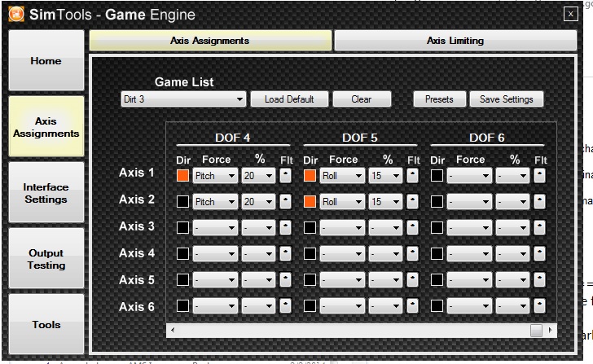Open Axis 5 DOF 5 filter button
This screenshot has width=593, height=364.
tap(413, 280)
